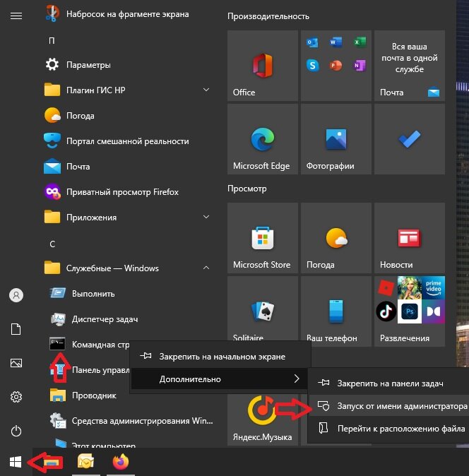
Task: Choose Закрепить на начальном экране
Action: point(220,357)
